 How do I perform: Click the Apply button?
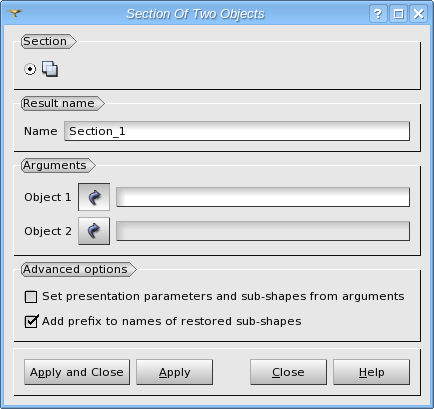pos(174,372)
